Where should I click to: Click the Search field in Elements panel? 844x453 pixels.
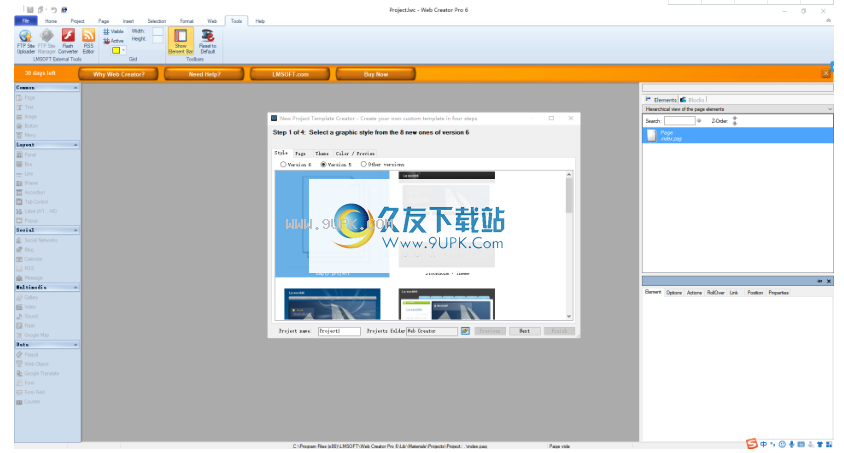[x=679, y=121]
